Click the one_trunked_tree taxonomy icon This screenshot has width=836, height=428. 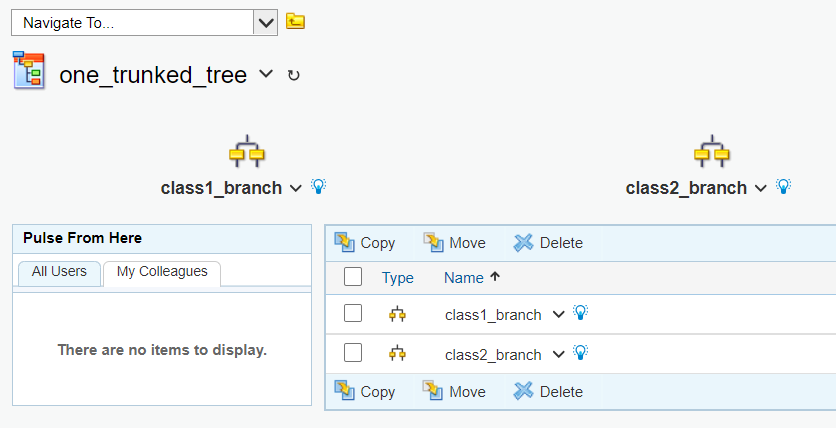[28, 72]
